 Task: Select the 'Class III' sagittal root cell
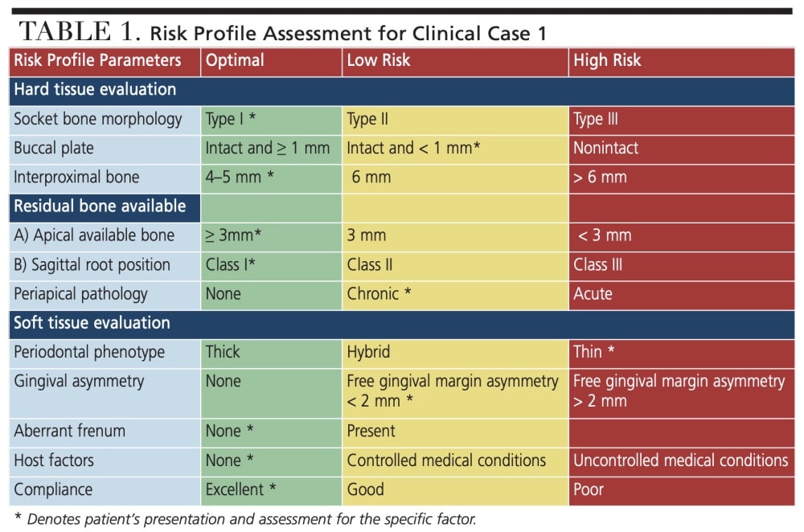598,264
